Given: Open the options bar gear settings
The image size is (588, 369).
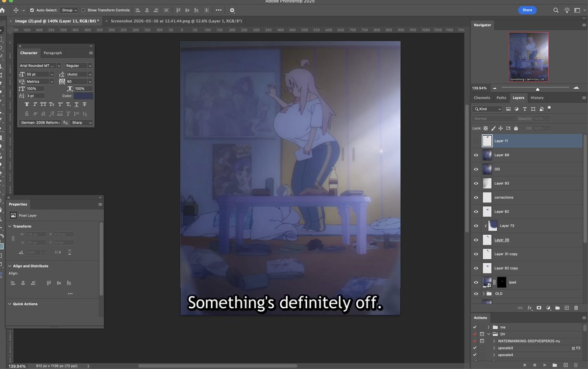Looking at the screenshot, I should click(x=232, y=10).
